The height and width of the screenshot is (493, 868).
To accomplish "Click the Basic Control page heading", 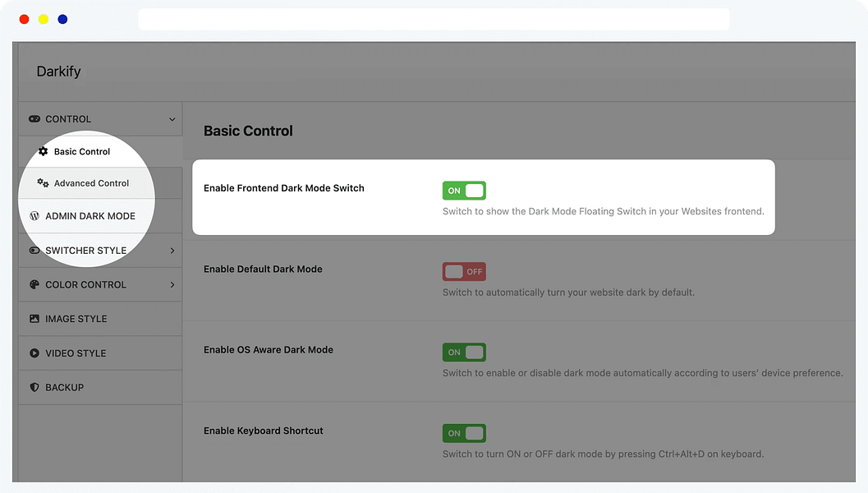I will pyautogui.click(x=248, y=131).
